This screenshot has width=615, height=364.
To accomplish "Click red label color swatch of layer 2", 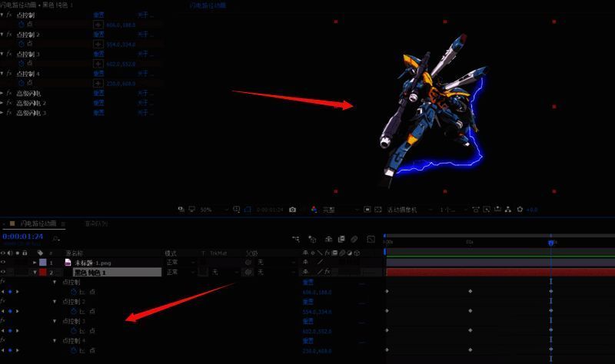I will pyautogui.click(x=43, y=272).
